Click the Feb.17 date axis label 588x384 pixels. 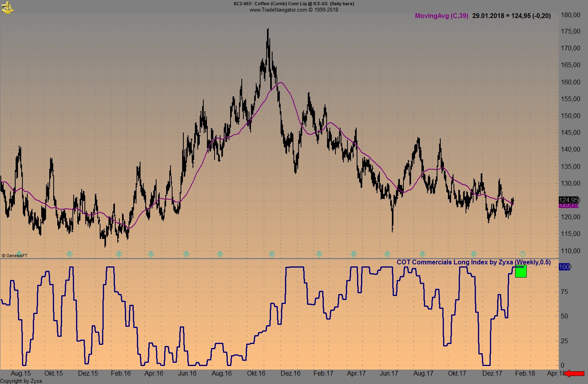(x=323, y=374)
